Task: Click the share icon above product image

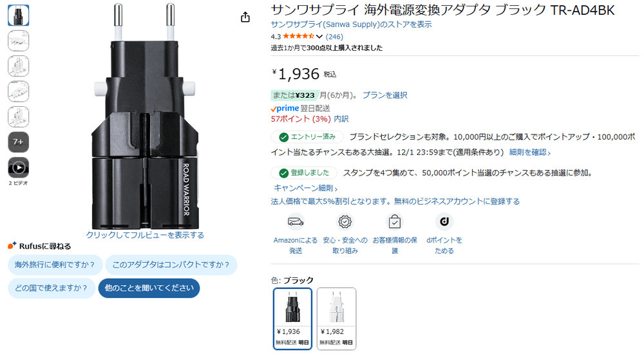Action: click(245, 17)
